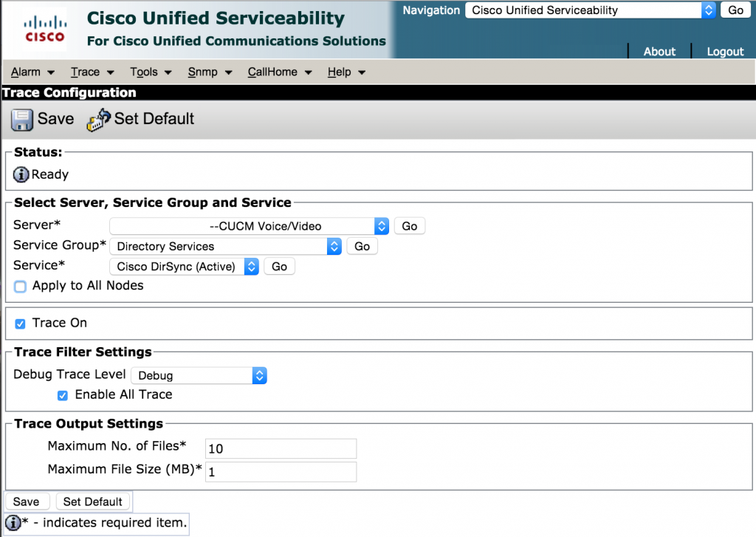
Task: Click the Trace Configuration heading
Action: [69, 92]
